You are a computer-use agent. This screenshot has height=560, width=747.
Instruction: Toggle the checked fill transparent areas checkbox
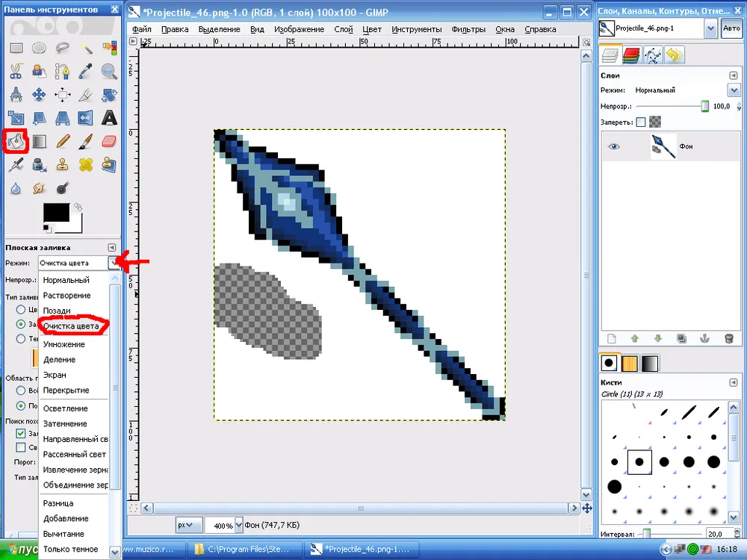21,433
